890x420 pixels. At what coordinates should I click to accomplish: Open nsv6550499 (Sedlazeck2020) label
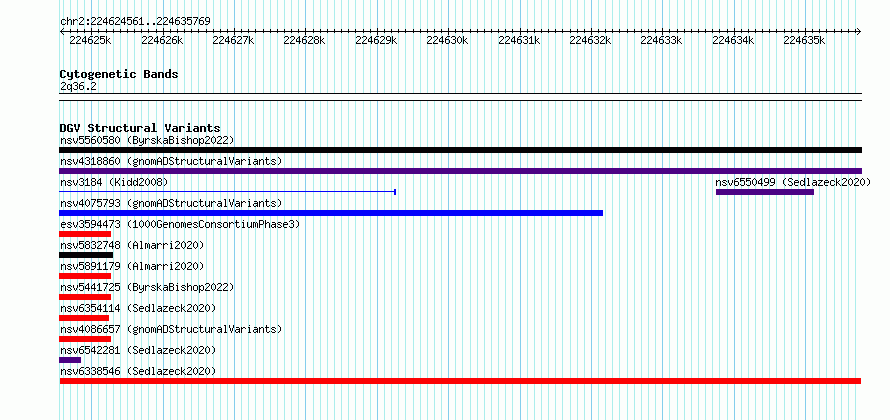click(x=793, y=182)
